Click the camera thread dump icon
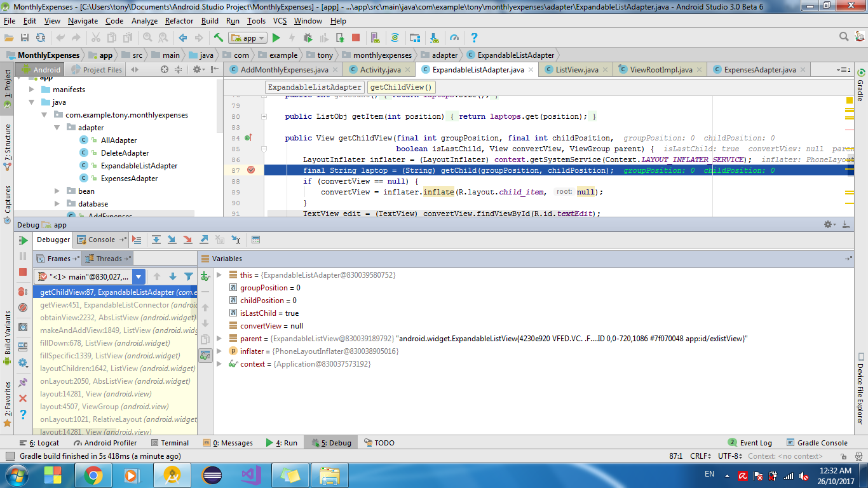Viewport: 868px width, 488px height. click(x=23, y=327)
